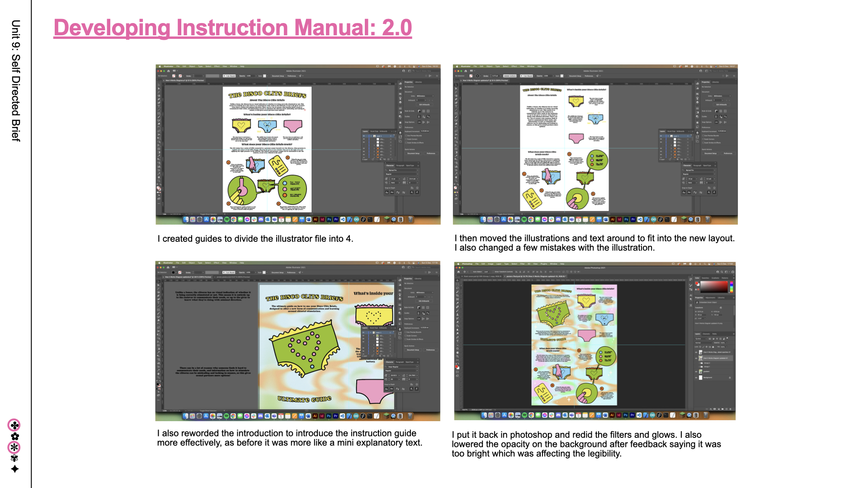Toggle visibility of the gradient layer
This screenshot has width=868, height=488.
[x=696, y=371]
